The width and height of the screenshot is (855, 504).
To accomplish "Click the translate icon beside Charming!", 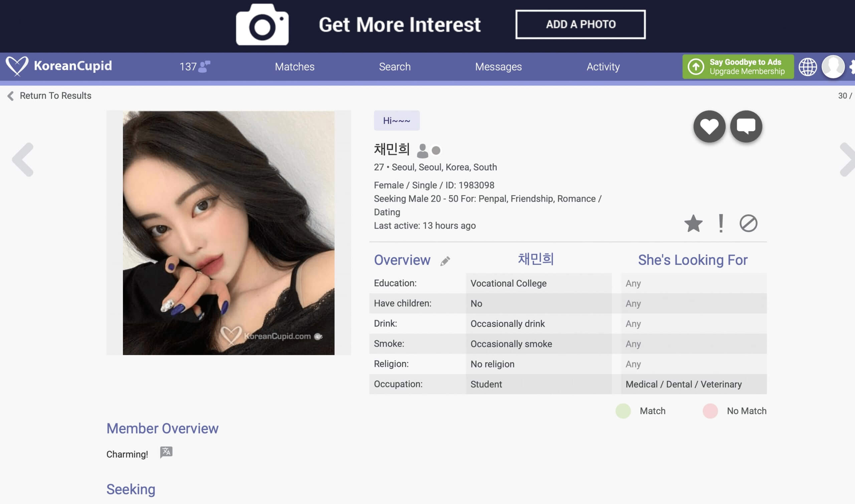I will point(166,452).
